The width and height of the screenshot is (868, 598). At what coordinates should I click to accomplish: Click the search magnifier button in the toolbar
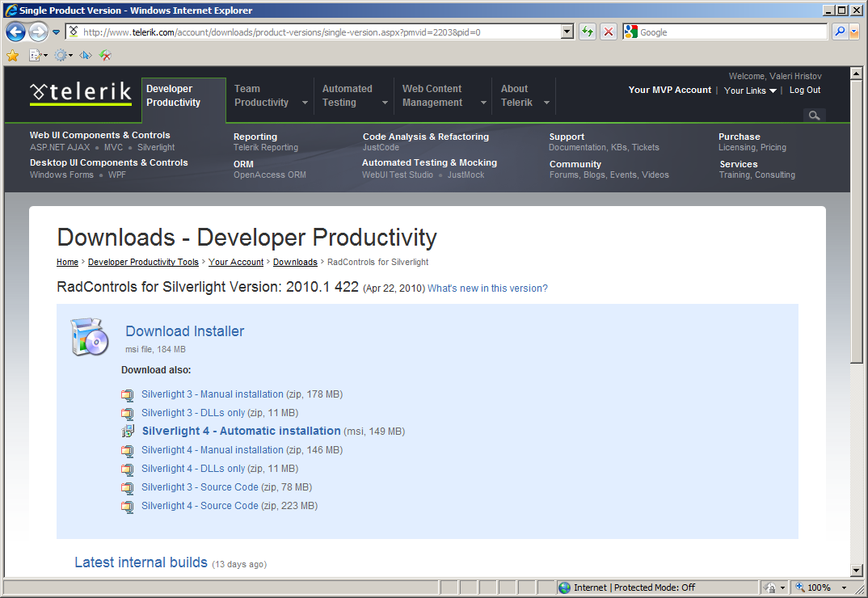pyautogui.click(x=840, y=32)
